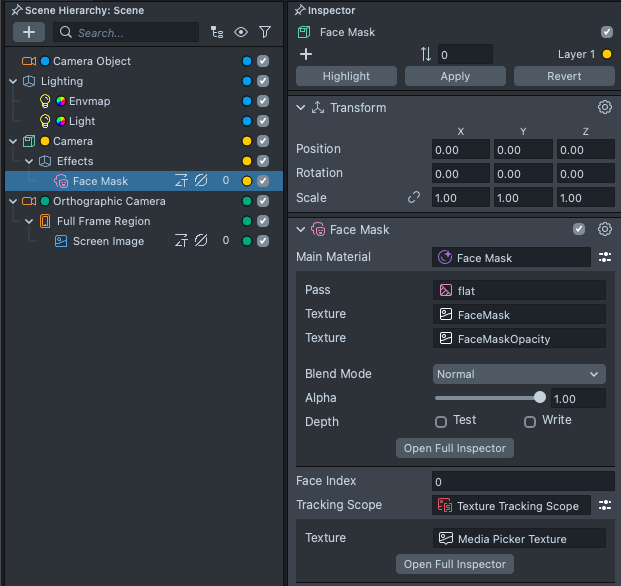Viewport: 621px width, 586px height.
Task: Click the Highlight button
Action: point(347,76)
